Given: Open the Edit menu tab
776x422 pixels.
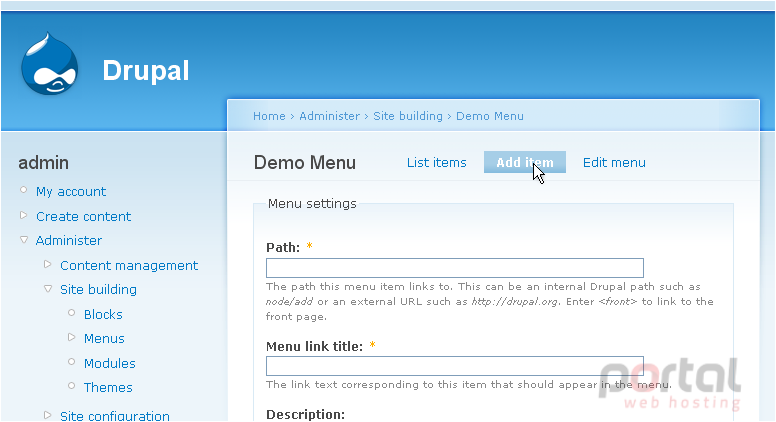Looking at the screenshot, I should point(614,163).
